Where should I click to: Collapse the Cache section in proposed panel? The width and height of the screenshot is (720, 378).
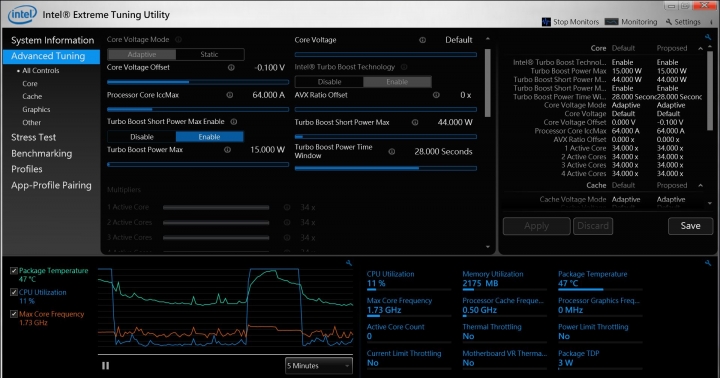pyautogui.click(x=700, y=186)
